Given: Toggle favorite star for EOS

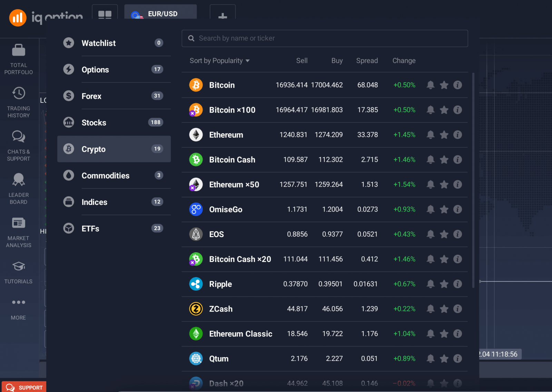Looking at the screenshot, I should [x=444, y=234].
